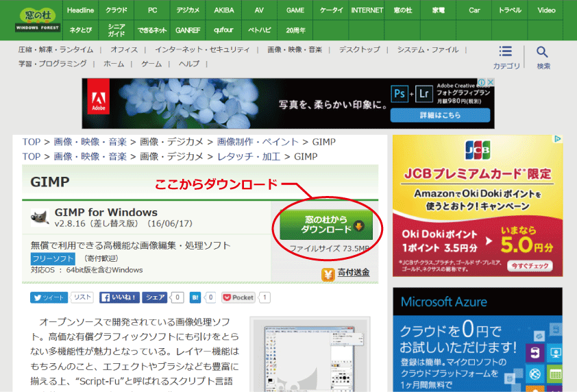Open the ペトハピ nav item
The height and width of the screenshot is (392, 577).
(x=259, y=30)
